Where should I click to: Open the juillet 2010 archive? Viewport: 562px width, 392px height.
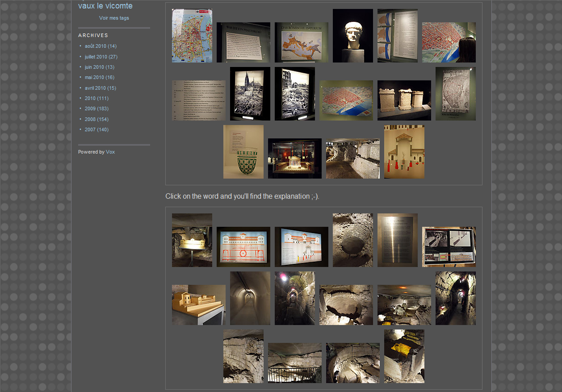[x=96, y=57]
